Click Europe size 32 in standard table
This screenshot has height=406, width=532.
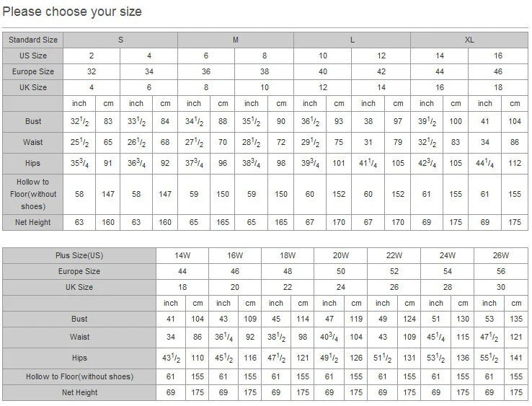point(92,71)
